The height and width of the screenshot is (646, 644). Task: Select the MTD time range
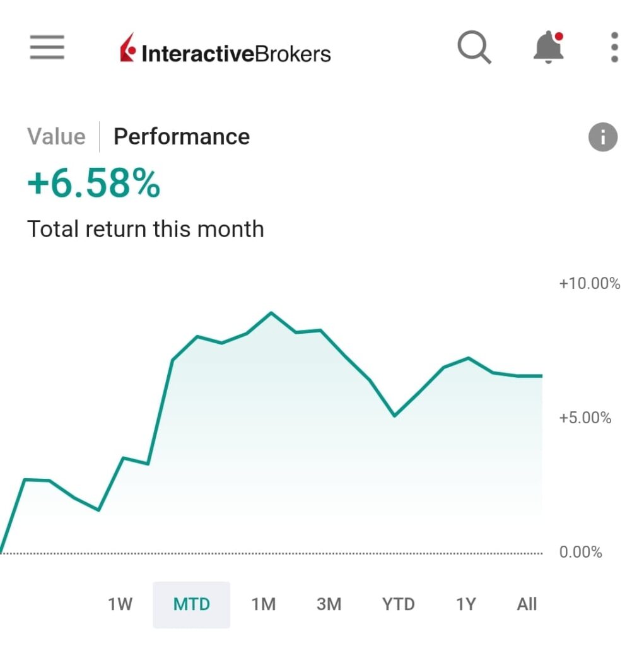click(x=191, y=604)
